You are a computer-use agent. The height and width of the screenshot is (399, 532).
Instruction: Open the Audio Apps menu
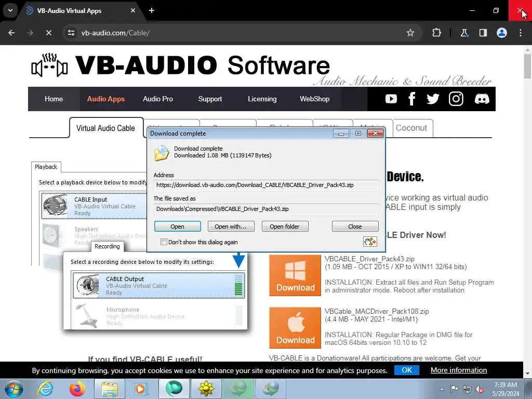pyautogui.click(x=106, y=99)
